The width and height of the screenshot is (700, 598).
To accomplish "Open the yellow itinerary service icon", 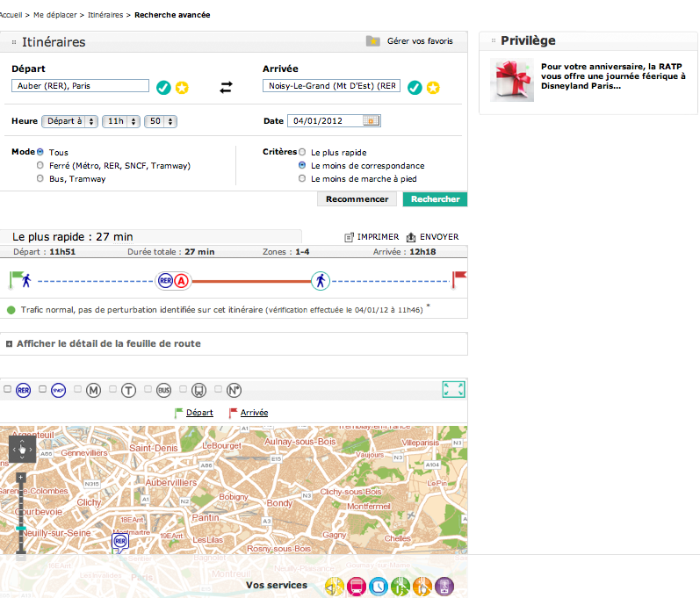I will tap(335, 587).
